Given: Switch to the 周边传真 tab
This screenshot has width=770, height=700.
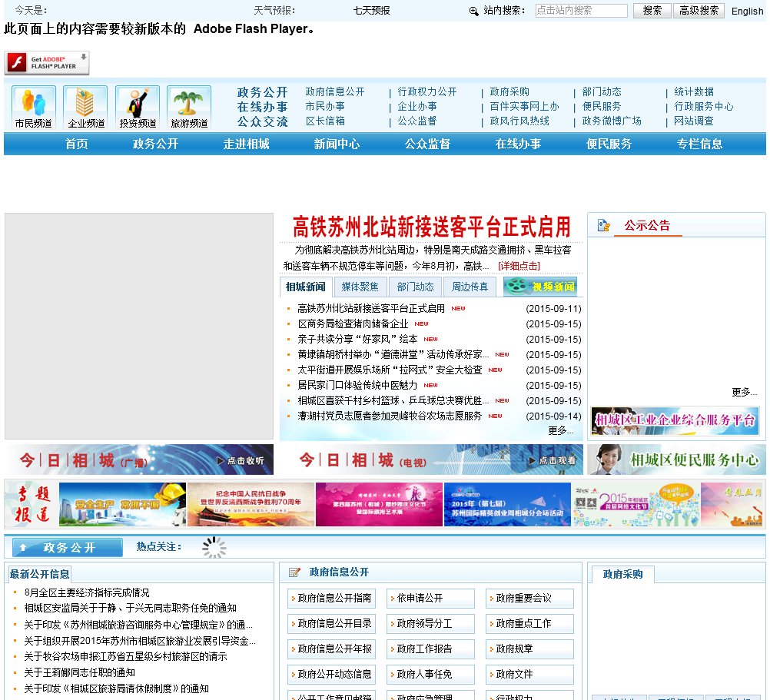Looking at the screenshot, I should [470, 287].
